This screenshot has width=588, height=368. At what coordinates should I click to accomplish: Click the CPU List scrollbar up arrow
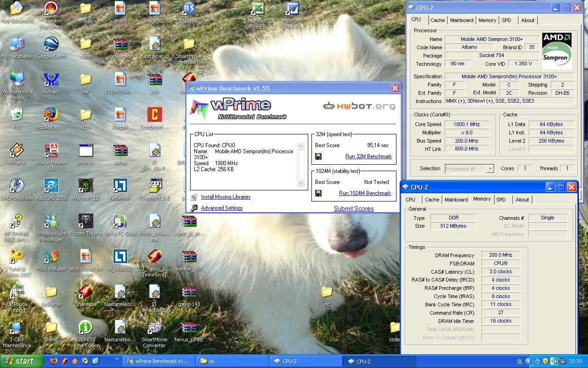click(301, 146)
